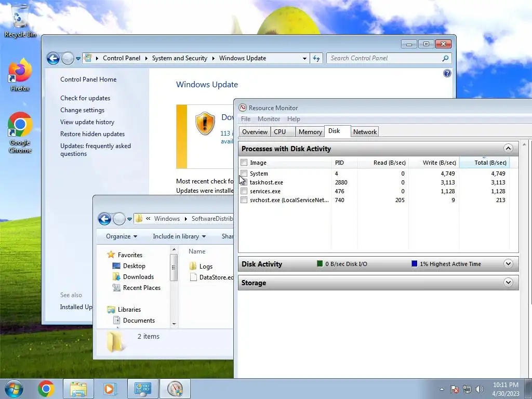Screen dimensions: 532x399
Task: Click the magnifier icon in Search Control Panel
Action: 445,58
